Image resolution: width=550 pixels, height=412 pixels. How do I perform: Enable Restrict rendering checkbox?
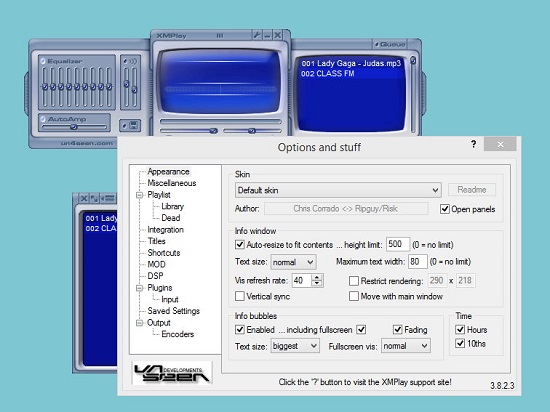(x=354, y=281)
